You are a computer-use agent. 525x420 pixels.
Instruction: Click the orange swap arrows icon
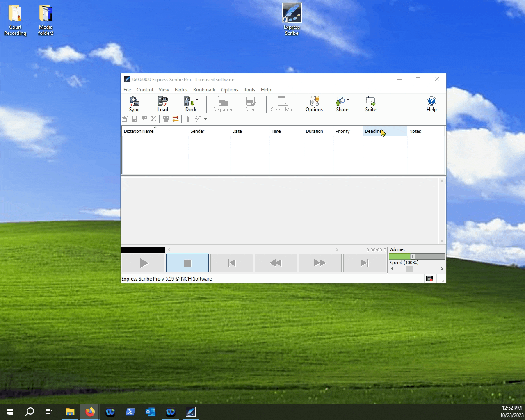click(176, 119)
